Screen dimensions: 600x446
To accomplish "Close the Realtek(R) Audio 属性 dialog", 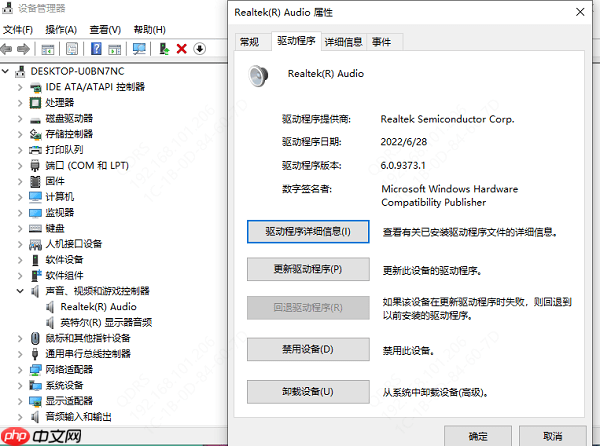I will [580, 12].
